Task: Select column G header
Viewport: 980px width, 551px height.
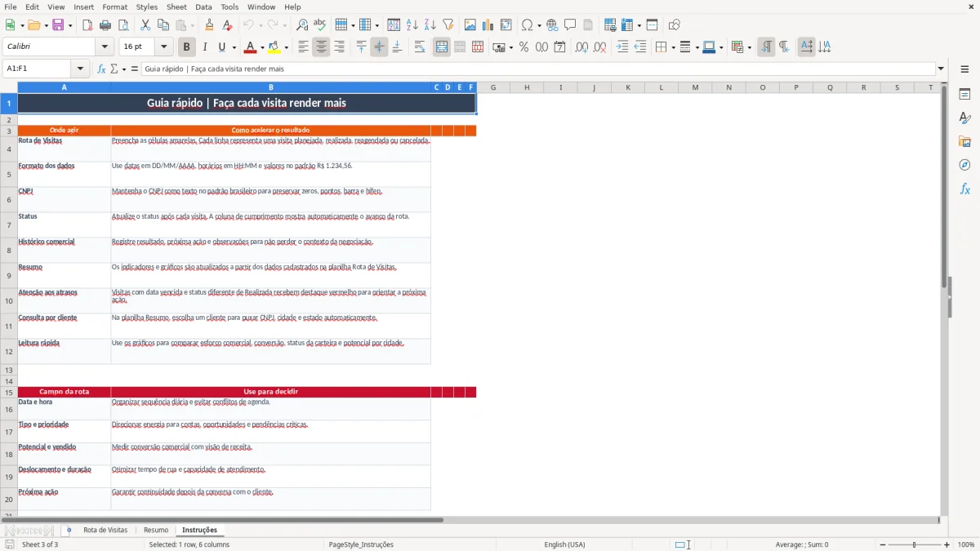Action: [493, 87]
